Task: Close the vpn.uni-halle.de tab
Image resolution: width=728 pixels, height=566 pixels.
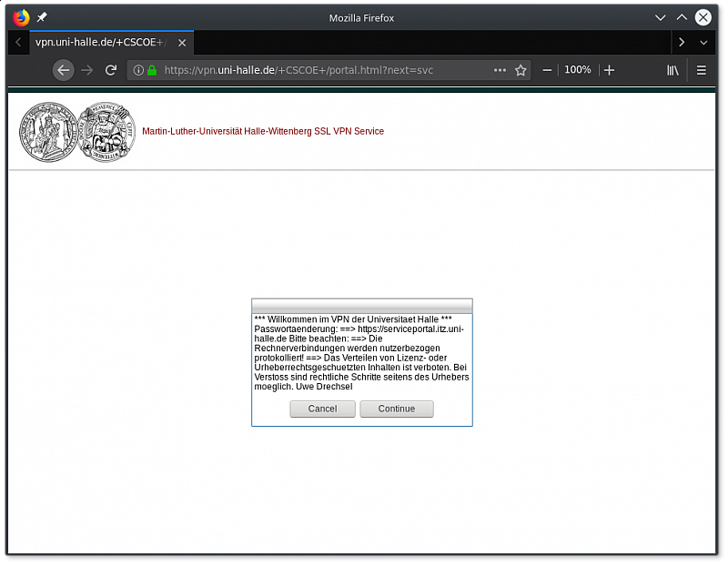Action: tap(182, 43)
